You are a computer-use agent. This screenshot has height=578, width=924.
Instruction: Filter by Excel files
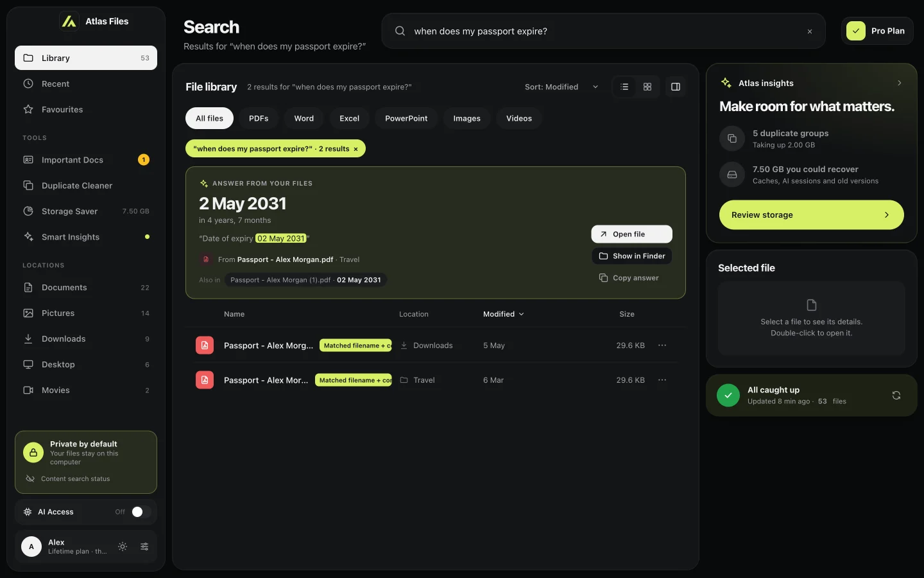350,118
